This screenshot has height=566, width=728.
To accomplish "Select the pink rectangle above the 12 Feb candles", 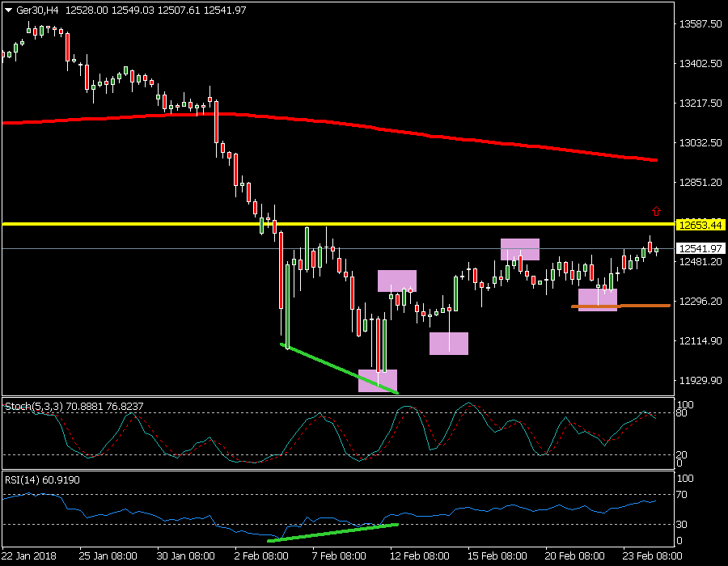I will pyautogui.click(x=396, y=281).
